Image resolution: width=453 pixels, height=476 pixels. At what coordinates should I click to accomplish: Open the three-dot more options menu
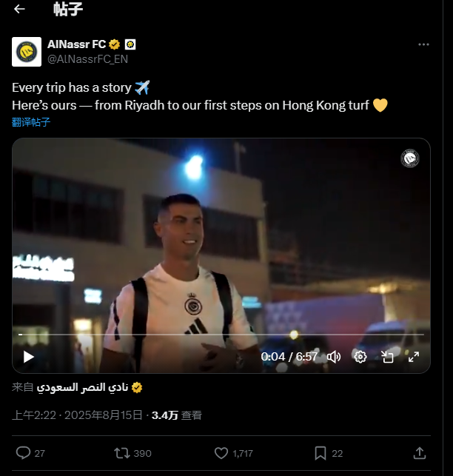coord(423,44)
